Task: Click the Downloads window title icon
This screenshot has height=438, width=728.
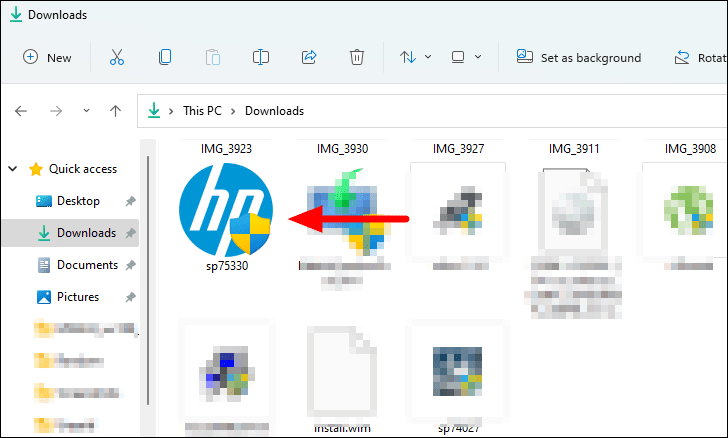Action: point(16,14)
